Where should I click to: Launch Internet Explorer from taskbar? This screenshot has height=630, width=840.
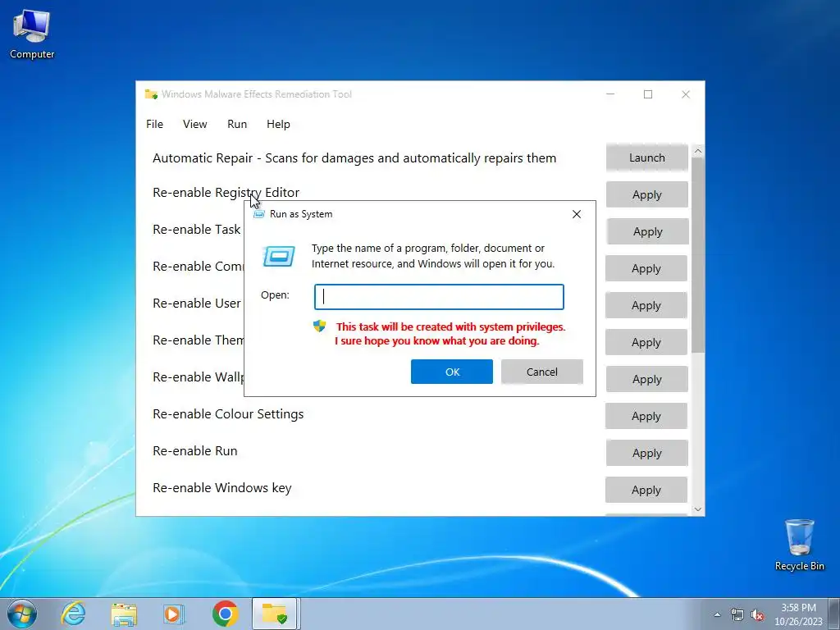(73, 614)
